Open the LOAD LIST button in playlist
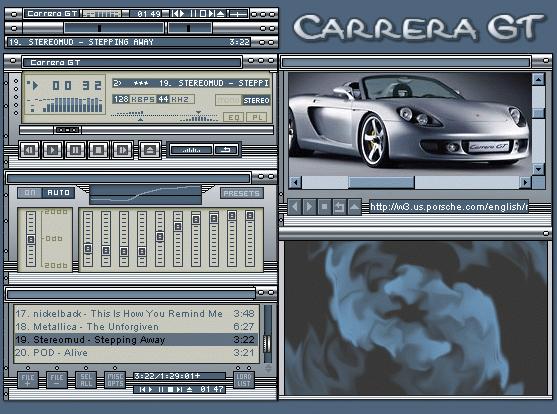The width and height of the screenshot is (557, 414). (x=244, y=380)
